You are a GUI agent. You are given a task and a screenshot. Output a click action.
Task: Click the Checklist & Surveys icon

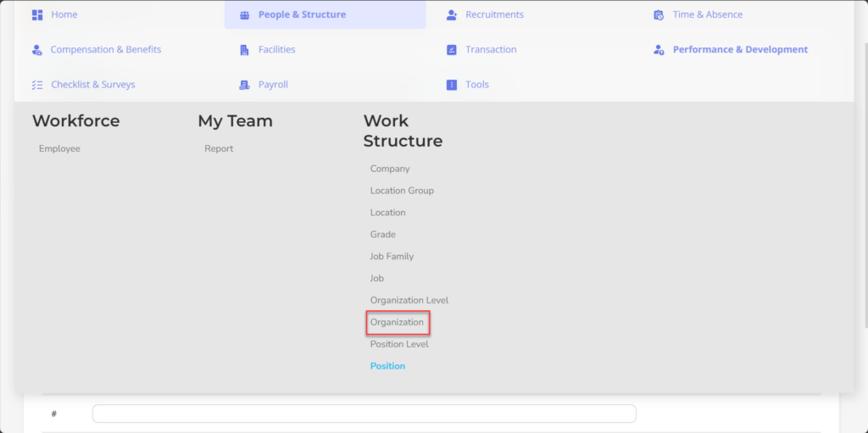pos(37,85)
